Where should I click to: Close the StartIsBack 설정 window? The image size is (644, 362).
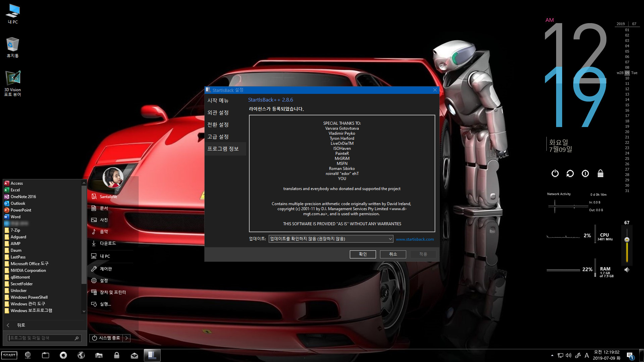[x=435, y=90]
